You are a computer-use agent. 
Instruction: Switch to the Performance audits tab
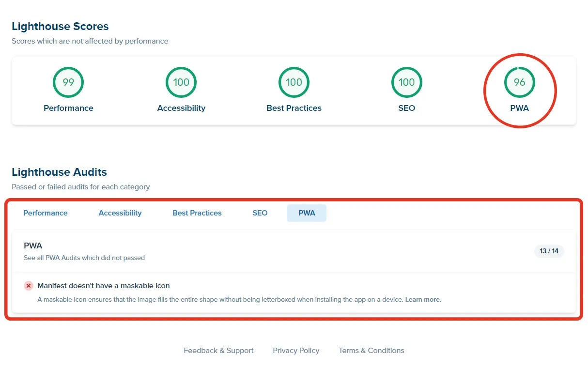point(46,213)
